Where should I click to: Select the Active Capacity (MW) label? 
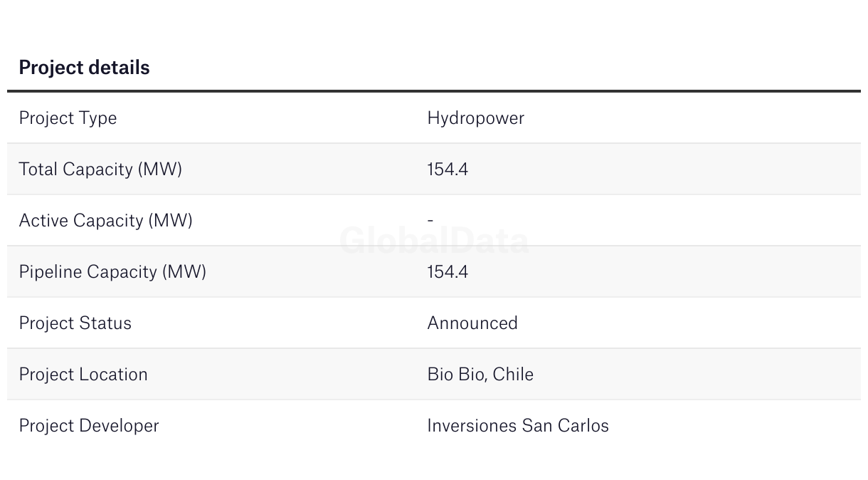pyautogui.click(x=105, y=221)
